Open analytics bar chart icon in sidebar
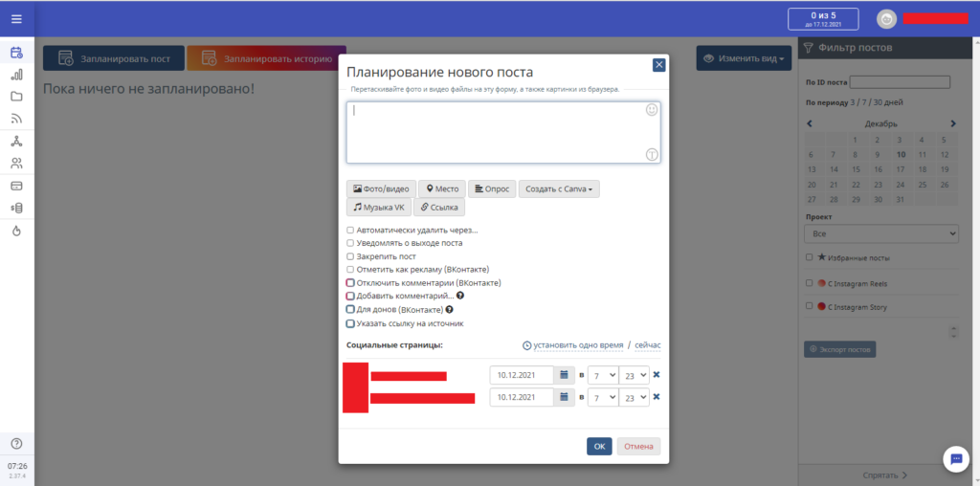Viewport: 980px width, 486px height. pyautogui.click(x=16, y=75)
